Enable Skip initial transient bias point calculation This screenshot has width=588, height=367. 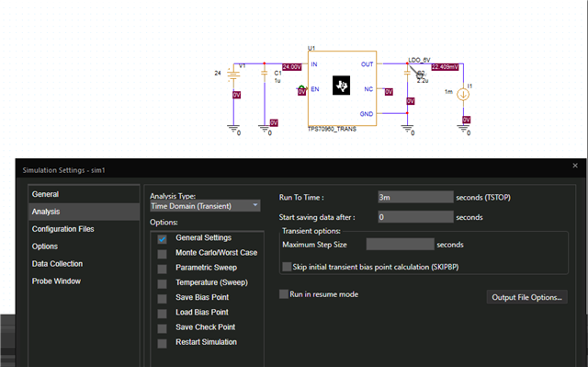point(287,267)
